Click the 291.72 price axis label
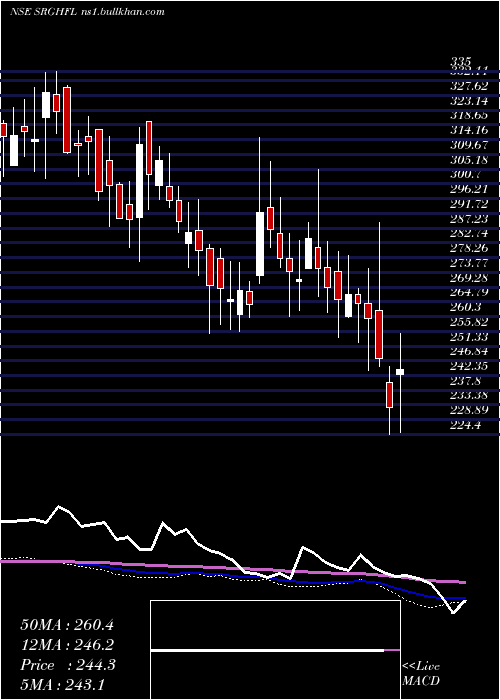 point(469,204)
